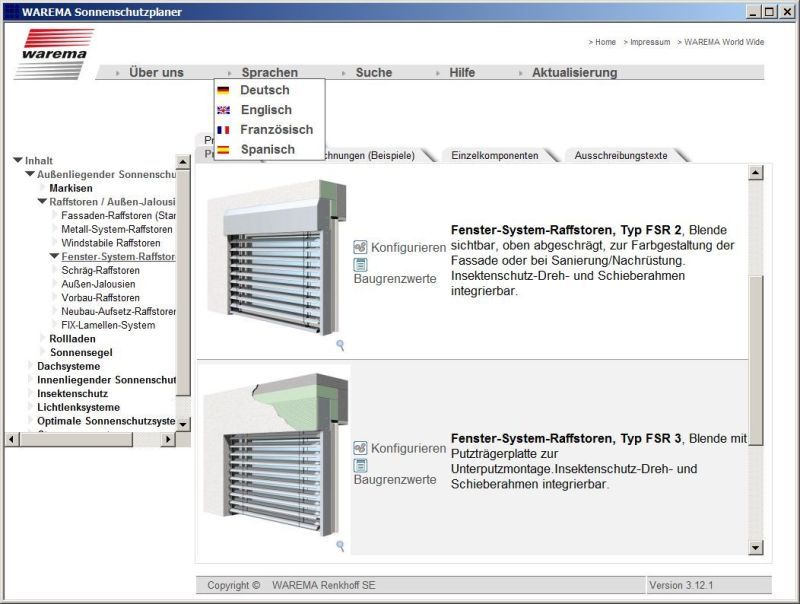Click Baugrenzwerte link for Typ FSR 2
Screen dimensions: 800x604
tap(395, 279)
